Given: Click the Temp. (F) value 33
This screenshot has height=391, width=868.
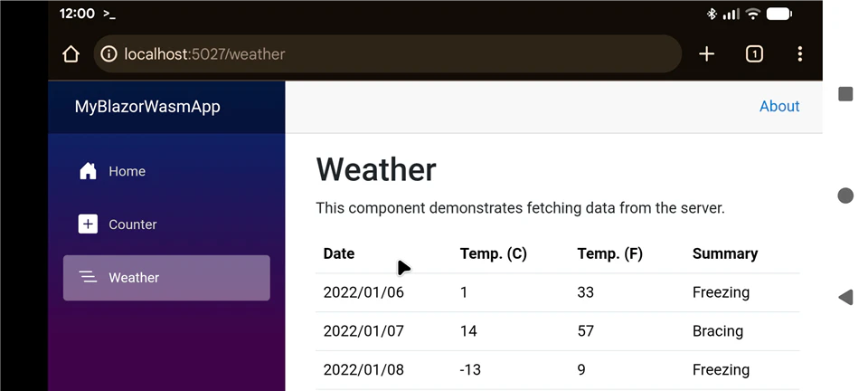Looking at the screenshot, I should pos(585,292).
